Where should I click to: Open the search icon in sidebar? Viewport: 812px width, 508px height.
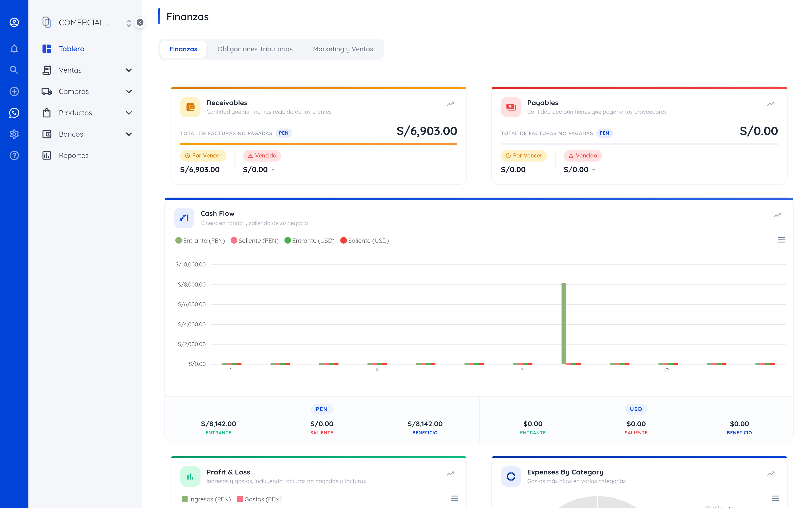tap(14, 70)
